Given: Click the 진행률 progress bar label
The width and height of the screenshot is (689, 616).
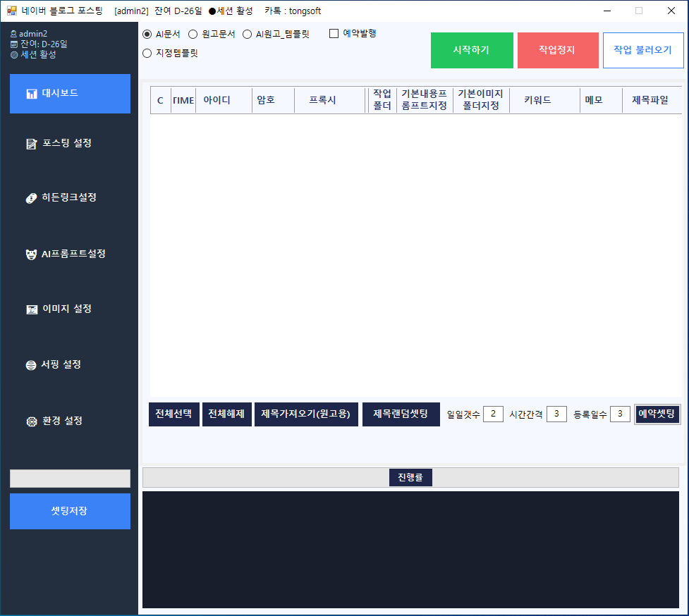Looking at the screenshot, I should click(x=410, y=477).
